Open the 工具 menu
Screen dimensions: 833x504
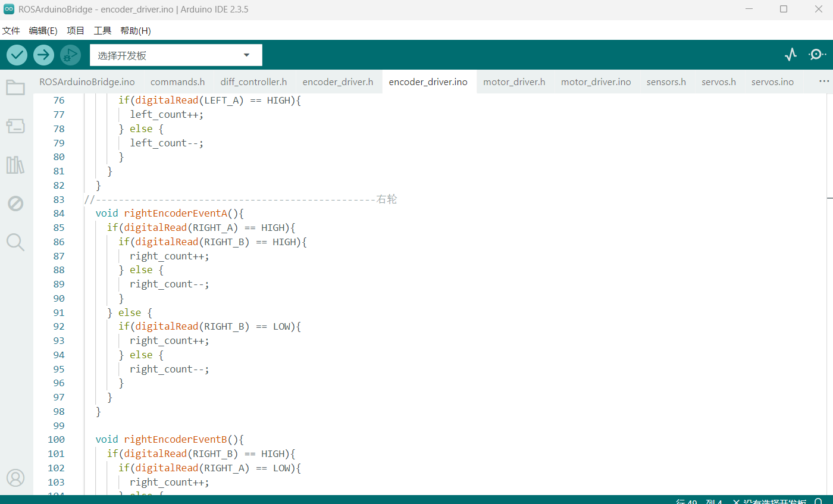pos(102,31)
